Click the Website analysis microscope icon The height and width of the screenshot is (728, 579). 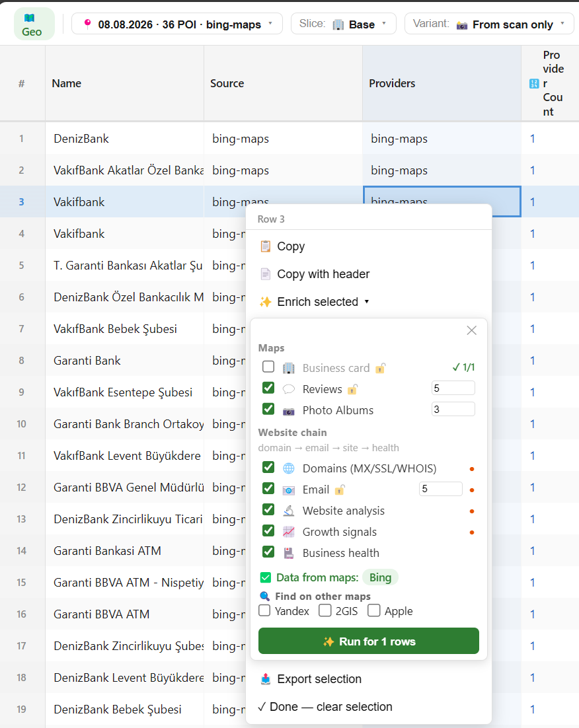(289, 511)
